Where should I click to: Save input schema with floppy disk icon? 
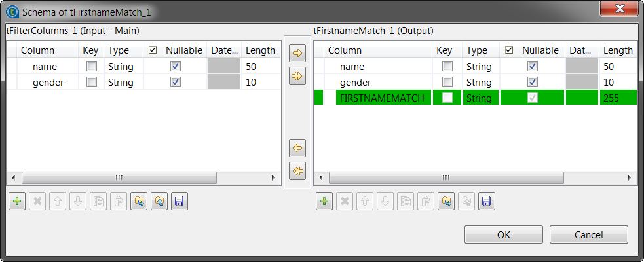pos(180,201)
